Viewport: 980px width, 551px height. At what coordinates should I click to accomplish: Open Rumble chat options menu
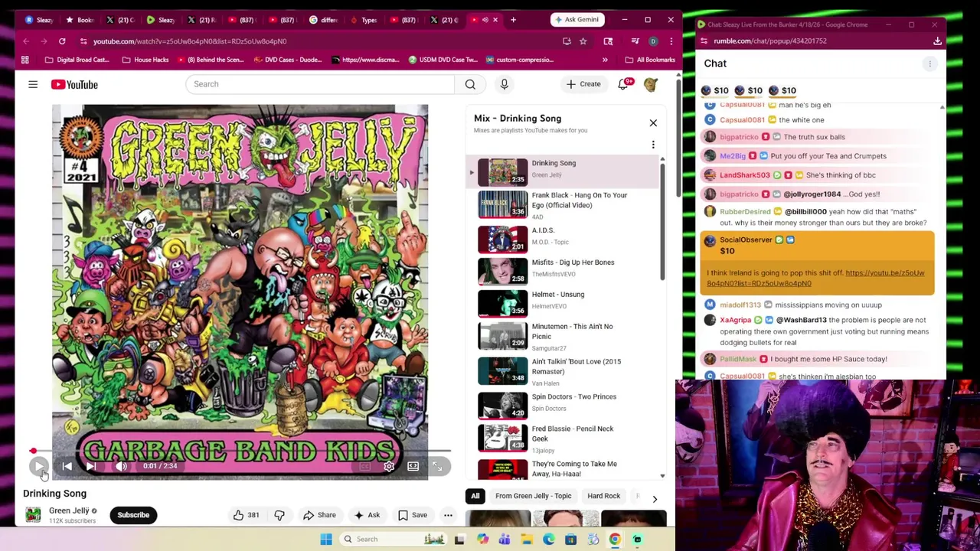tap(929, 64)
